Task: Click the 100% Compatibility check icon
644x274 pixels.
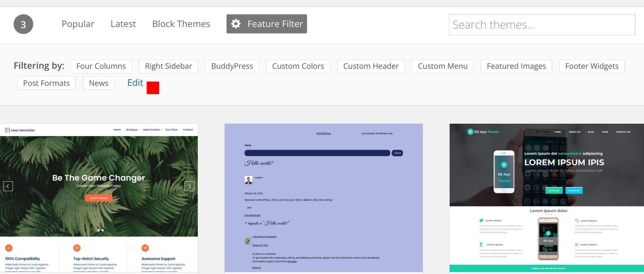Action: pyautogui.click(x=9, y=248)
